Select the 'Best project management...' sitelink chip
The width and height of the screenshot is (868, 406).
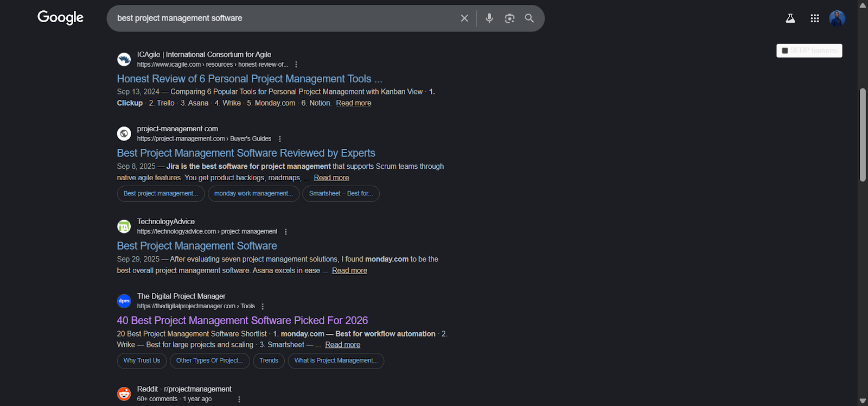click(161, 194)
